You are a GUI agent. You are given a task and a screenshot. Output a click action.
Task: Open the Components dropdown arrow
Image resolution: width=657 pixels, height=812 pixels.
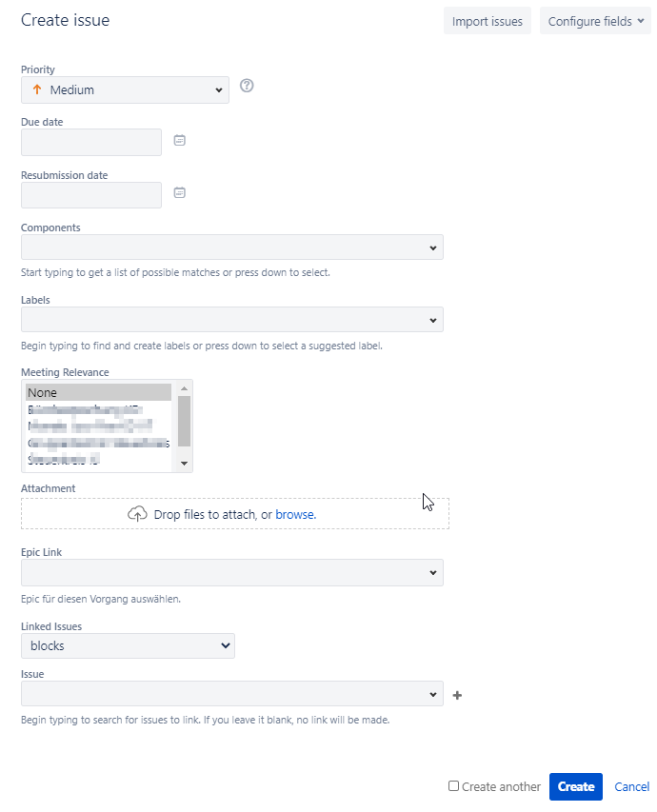[x=433, y=248]
